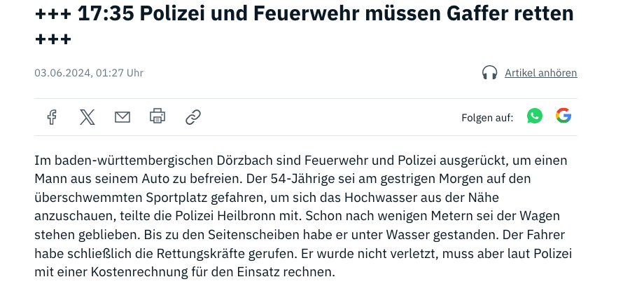644x284 pixels.
Task: Open the "Artikel anhören" link
Action: 540,73
